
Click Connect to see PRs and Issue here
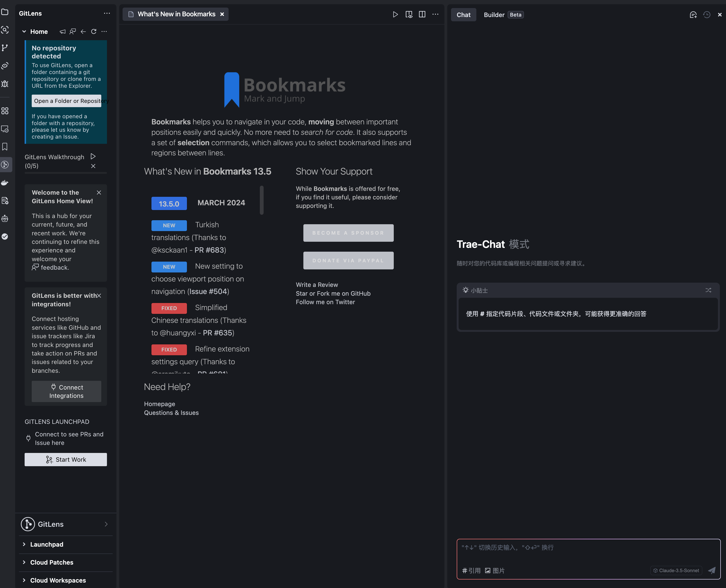coord(66,438)
